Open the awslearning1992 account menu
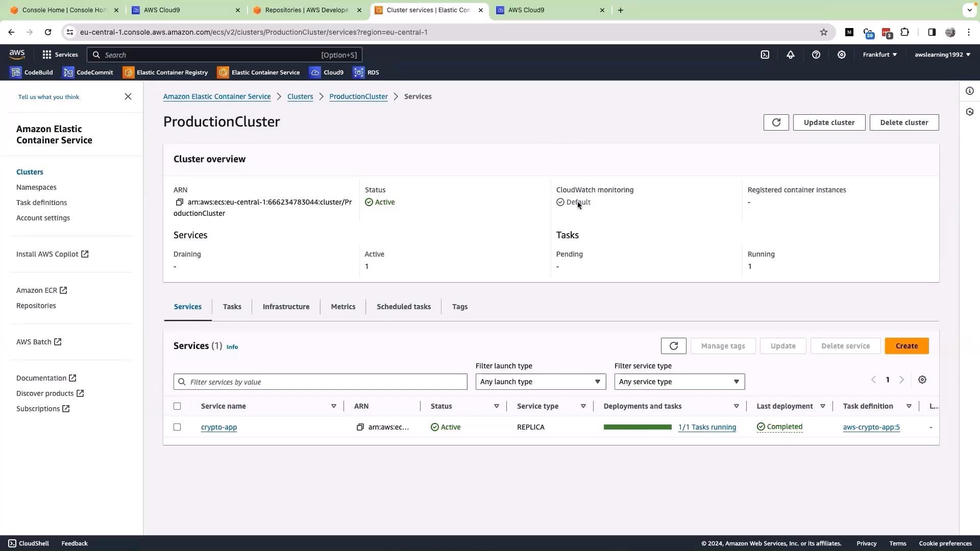This screenshot has width=980, height=551. 942,55
